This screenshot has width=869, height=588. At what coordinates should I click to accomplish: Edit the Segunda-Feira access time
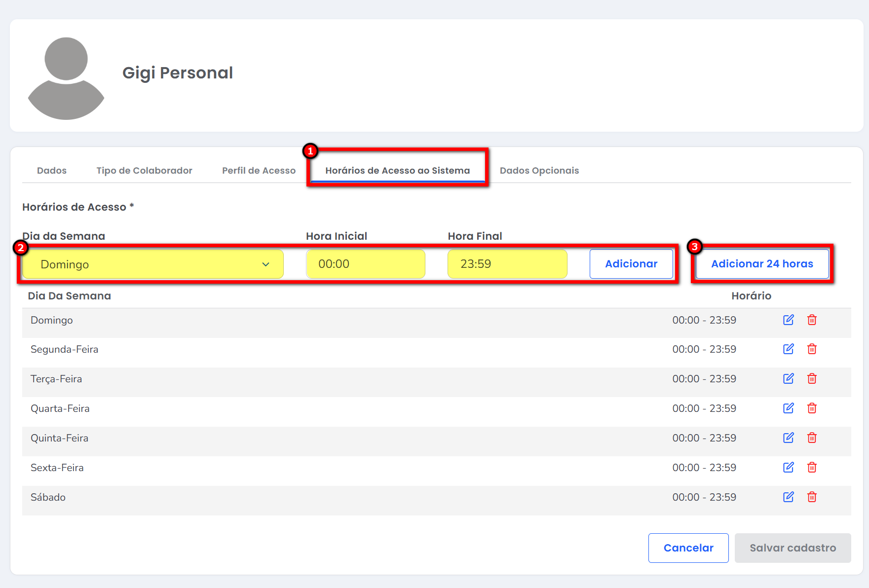[788, 349]
